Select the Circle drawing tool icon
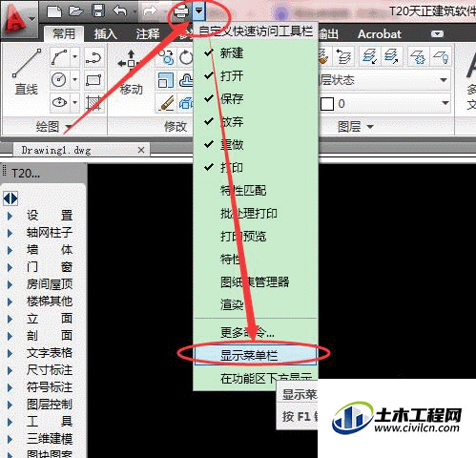This screenshot has height=458, width=476. click(x=59, y=80)
